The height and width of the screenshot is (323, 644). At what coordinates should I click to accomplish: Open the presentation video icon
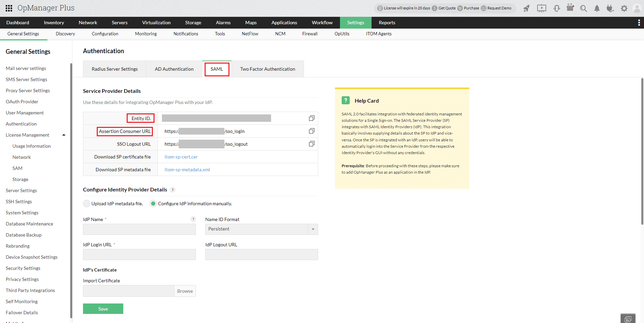tap(542, 8)
